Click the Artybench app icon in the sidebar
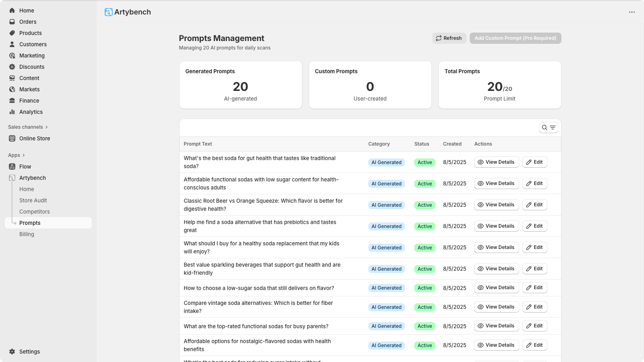 tap(12, 178)
